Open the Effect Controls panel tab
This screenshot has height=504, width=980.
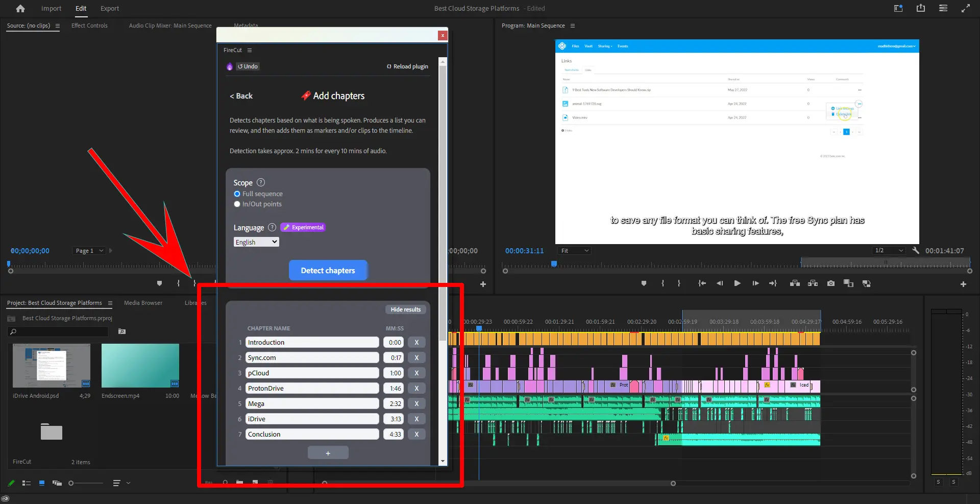pos(89,26)
